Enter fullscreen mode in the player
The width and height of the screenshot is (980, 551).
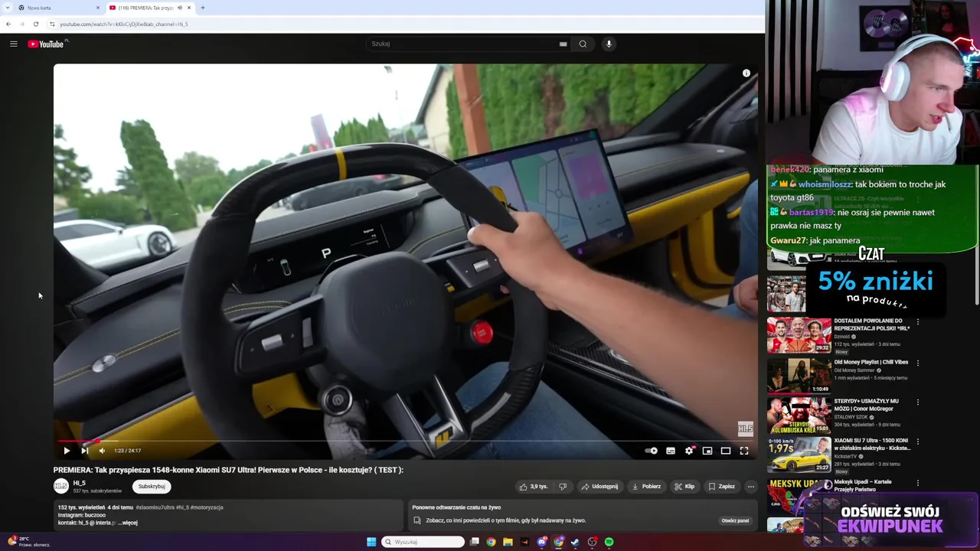[x=744, y=451]
